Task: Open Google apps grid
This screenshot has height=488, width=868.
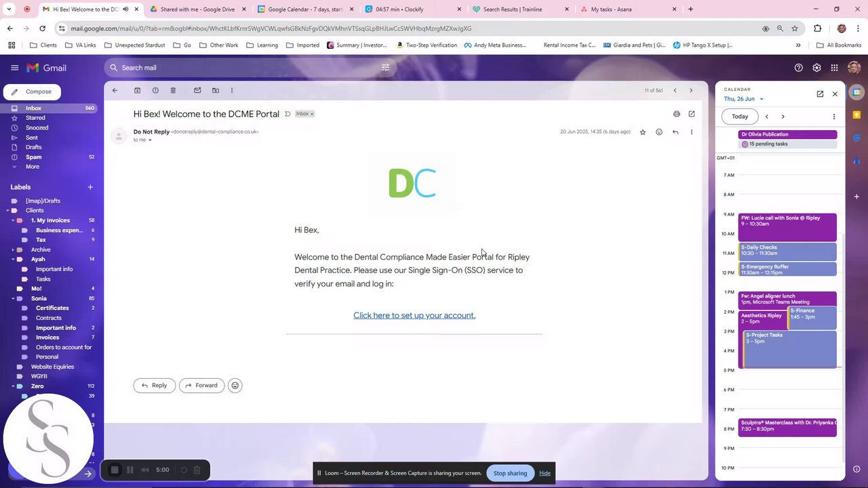Action: click(x=835, y=68)
